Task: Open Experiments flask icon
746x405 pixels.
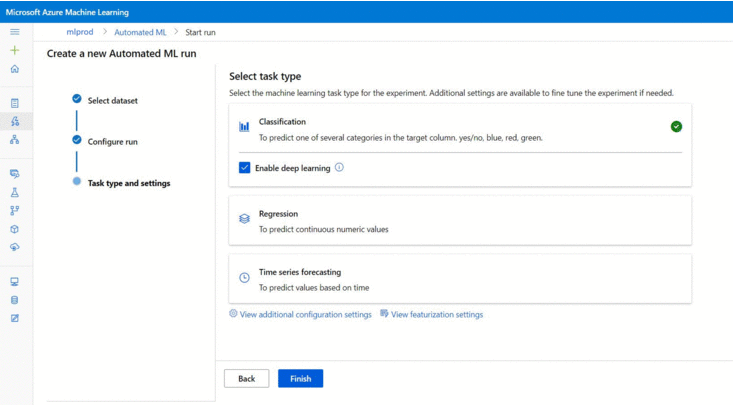Action: click(15, 192)
